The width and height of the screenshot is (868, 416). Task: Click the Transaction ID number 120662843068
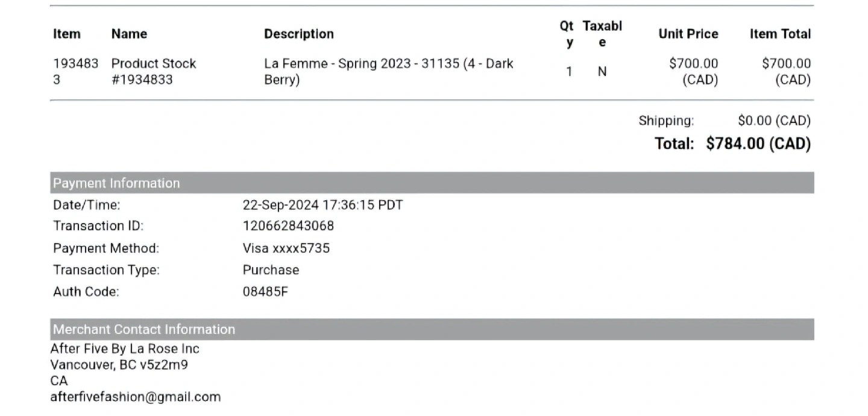point(288,226)
